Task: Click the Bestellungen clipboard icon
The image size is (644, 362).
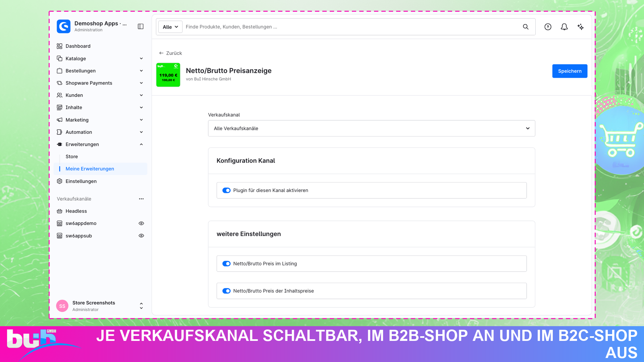Action: click(59, 71)
